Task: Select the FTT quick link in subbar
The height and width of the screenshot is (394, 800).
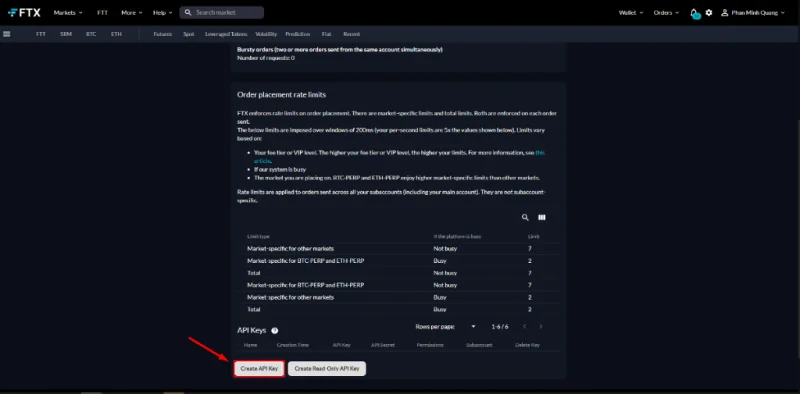Action: click(x=41, y=34)
